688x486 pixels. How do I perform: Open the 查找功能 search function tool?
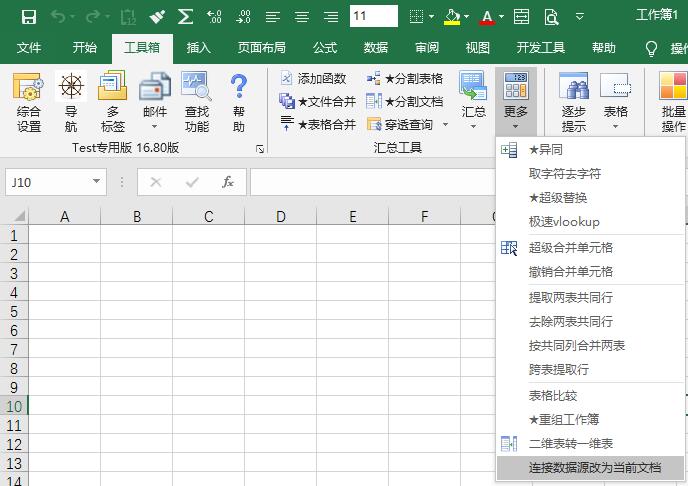click(x=196, y=103)
